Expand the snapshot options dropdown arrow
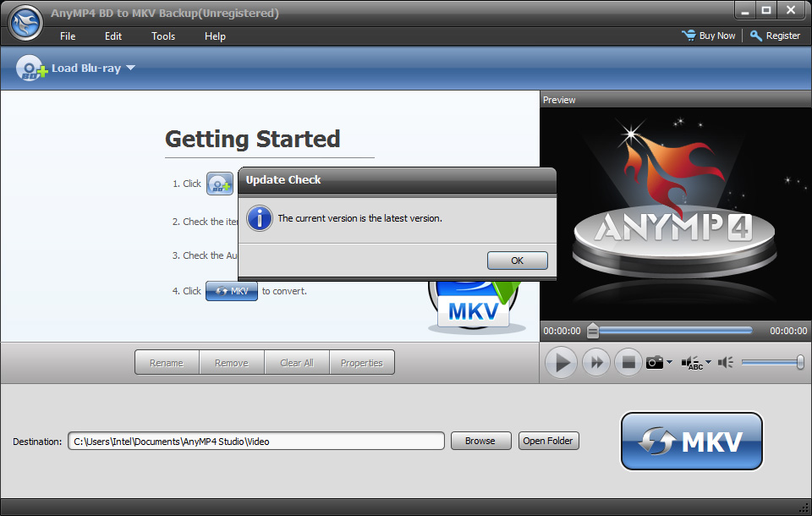Image resolution: width=812 pixels, height=516 pixels. [x=670, y=361]
